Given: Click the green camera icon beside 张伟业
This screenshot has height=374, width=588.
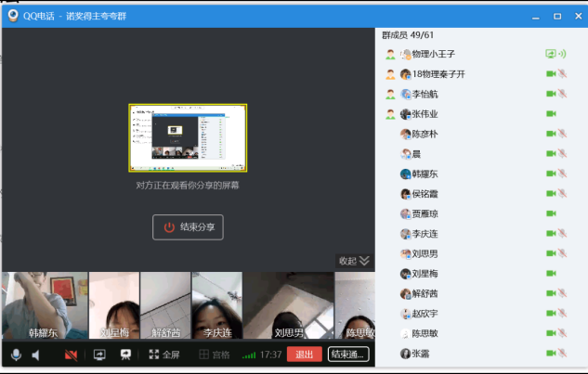Looking at the screenshot, I should pos(551,114).
